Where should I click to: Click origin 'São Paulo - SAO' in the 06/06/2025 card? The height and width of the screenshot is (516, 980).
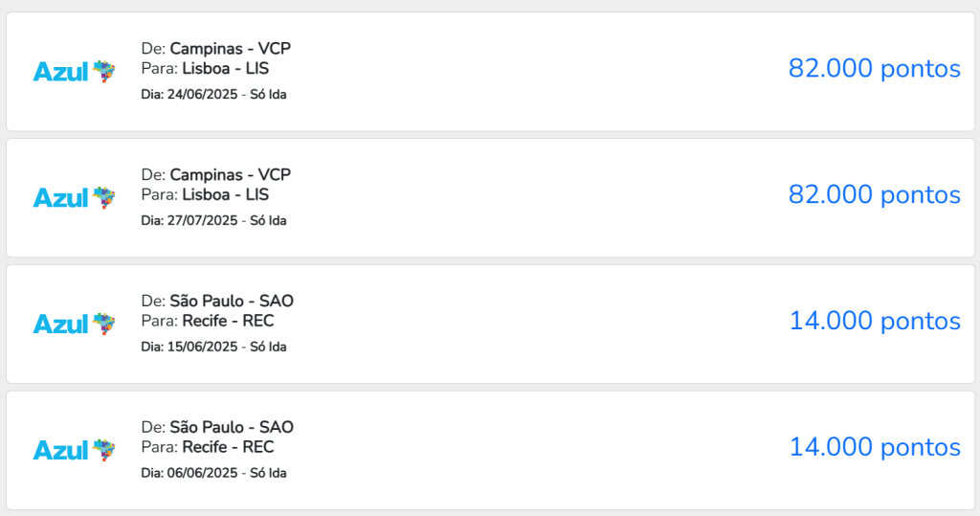(232, 427)
